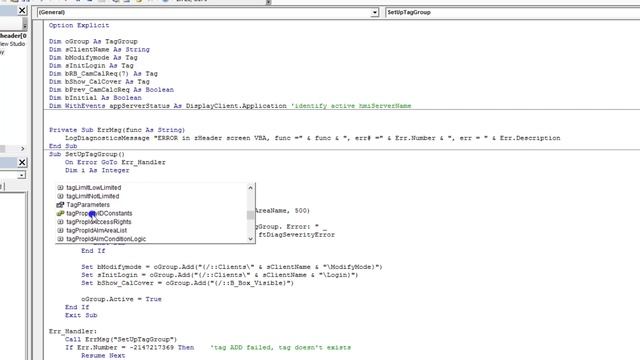
Task: Click the 'Dim bShow_CalCover As Tag' line
Action: tap(99, 82)
